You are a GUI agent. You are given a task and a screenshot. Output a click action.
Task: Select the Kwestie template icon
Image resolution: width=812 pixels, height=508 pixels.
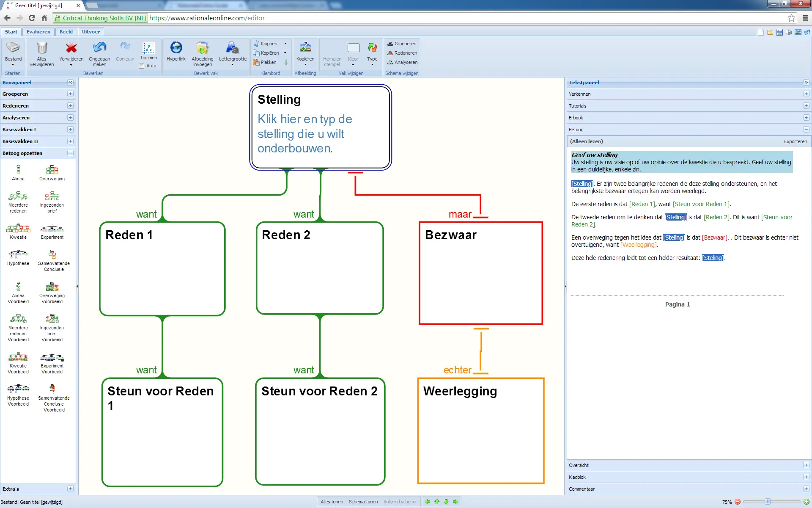(x=18, y=229)
